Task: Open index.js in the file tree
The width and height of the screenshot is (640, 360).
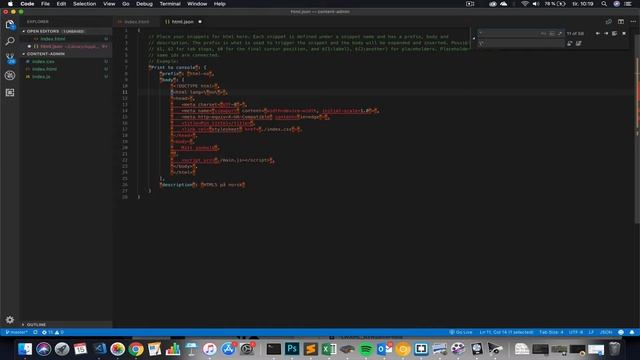Action: click(65, 77)
